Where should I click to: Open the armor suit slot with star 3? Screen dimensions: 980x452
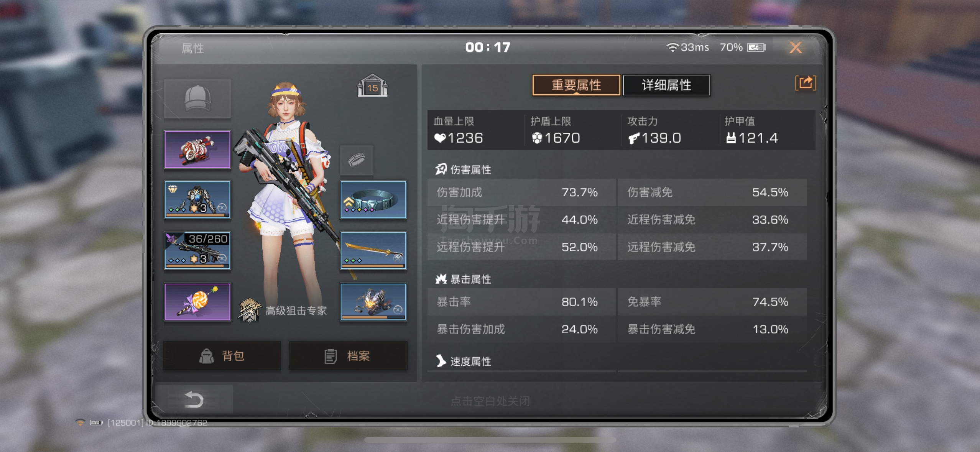[x=197, y=200]
